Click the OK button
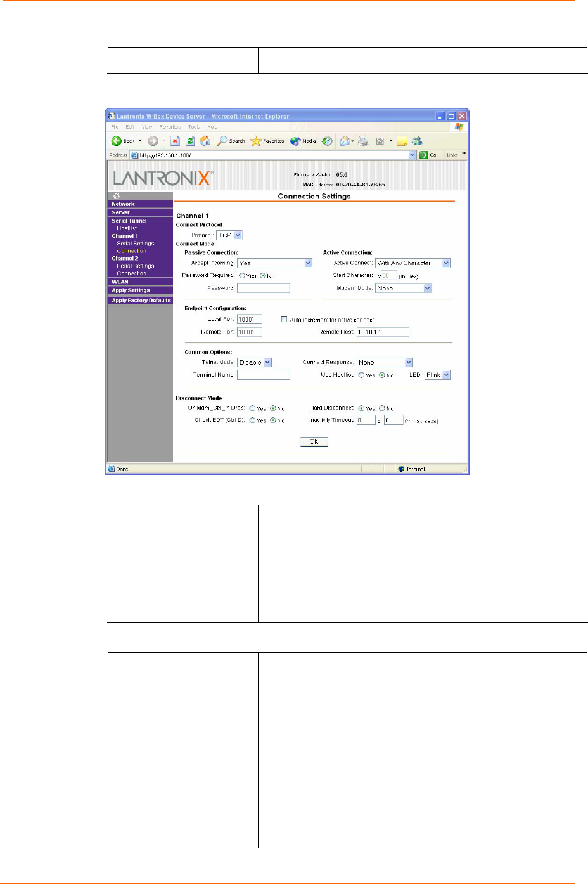The height and width of the screenshot is (884, 588). coord(314,442)
